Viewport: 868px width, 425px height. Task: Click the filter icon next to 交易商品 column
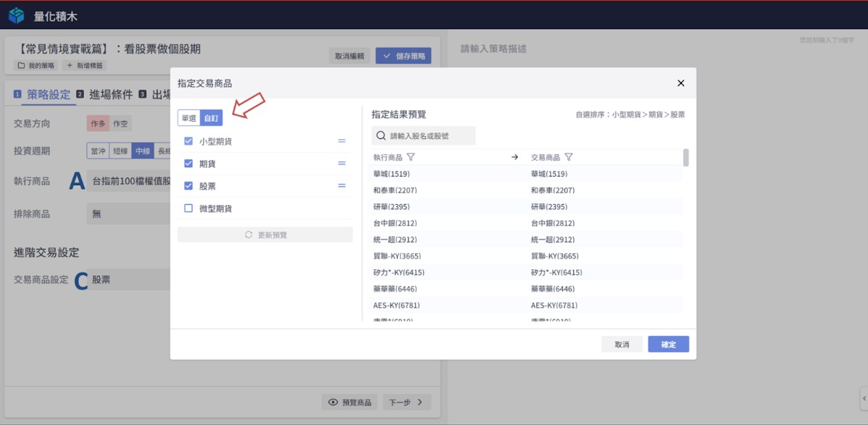[x=569, y=157]
